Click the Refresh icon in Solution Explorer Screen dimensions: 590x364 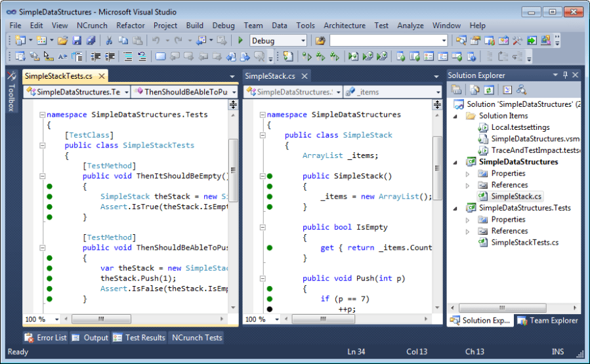click(x=489, y=90)
